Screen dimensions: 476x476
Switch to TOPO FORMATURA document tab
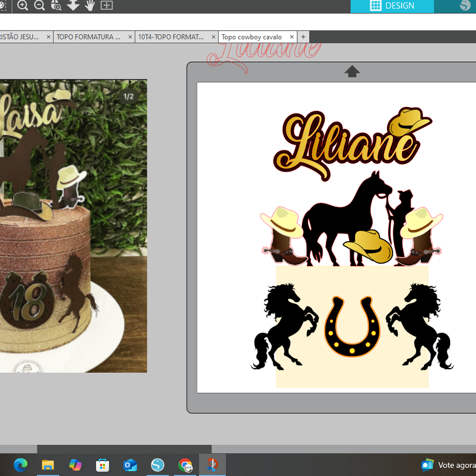tap(89, 37)
